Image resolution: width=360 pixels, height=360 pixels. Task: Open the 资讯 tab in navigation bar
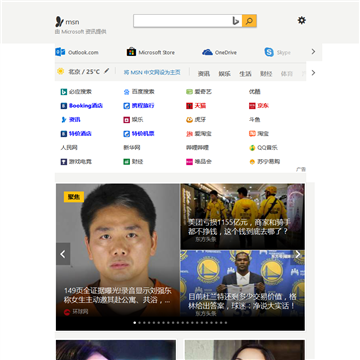click(204, 74)
